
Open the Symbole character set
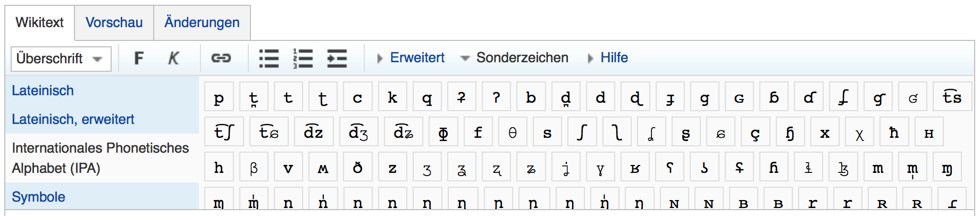[38, 197]
